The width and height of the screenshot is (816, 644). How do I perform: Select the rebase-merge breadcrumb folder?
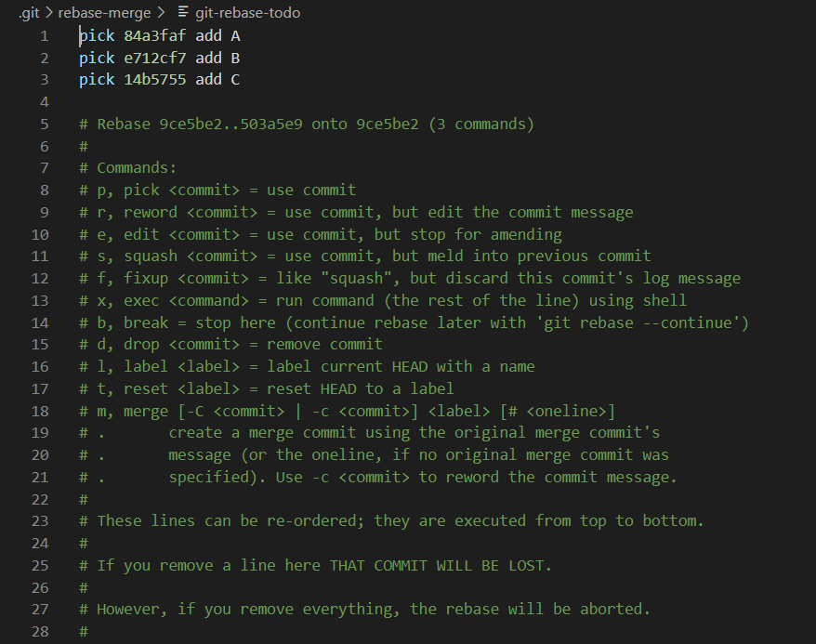pos(105,12)
